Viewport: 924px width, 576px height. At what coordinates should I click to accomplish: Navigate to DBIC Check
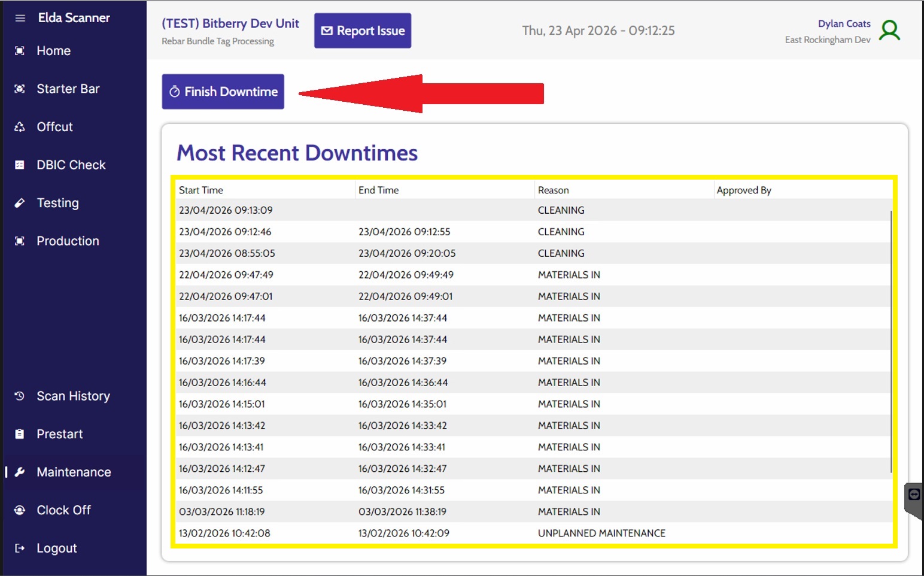[x=71, y=165]
